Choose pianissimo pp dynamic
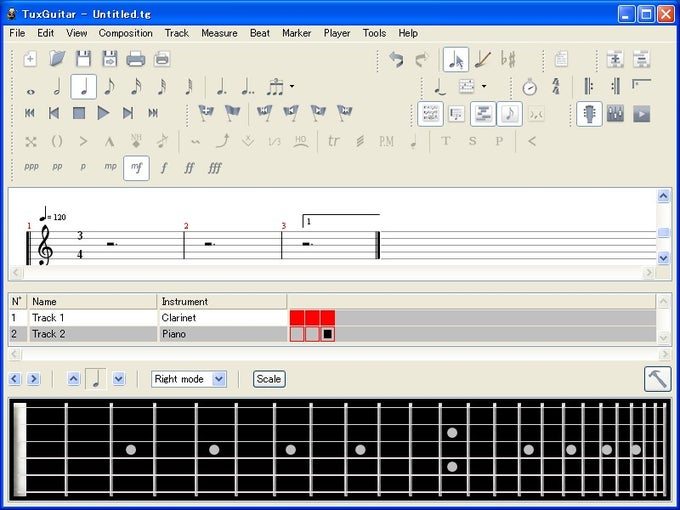The image size is (680, 510). coord(57,167)
